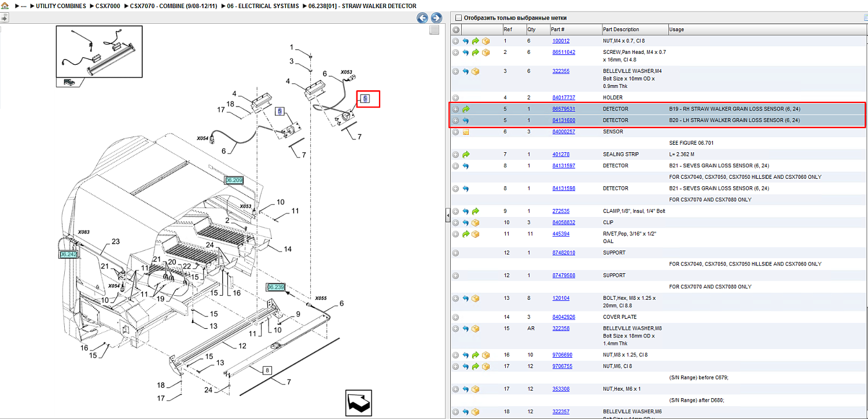
Task: Go to the home page icon
Action: pos(5,6)
